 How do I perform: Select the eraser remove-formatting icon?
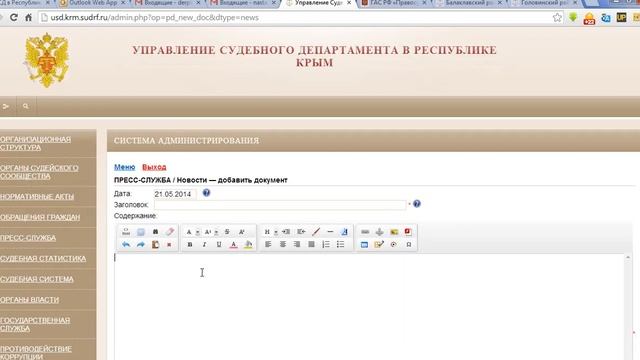point(170,232)
